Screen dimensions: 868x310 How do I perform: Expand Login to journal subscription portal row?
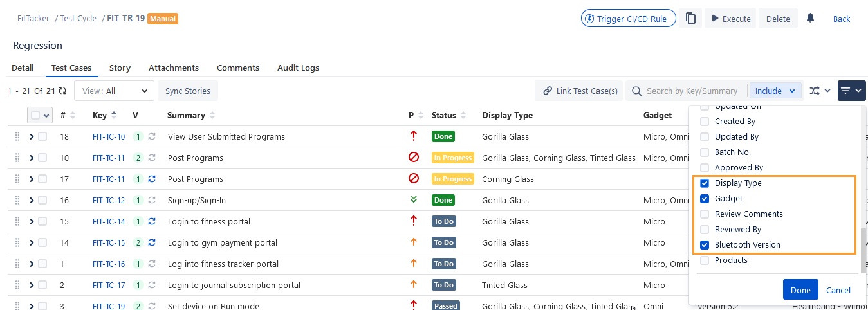(x=32, y=285)
